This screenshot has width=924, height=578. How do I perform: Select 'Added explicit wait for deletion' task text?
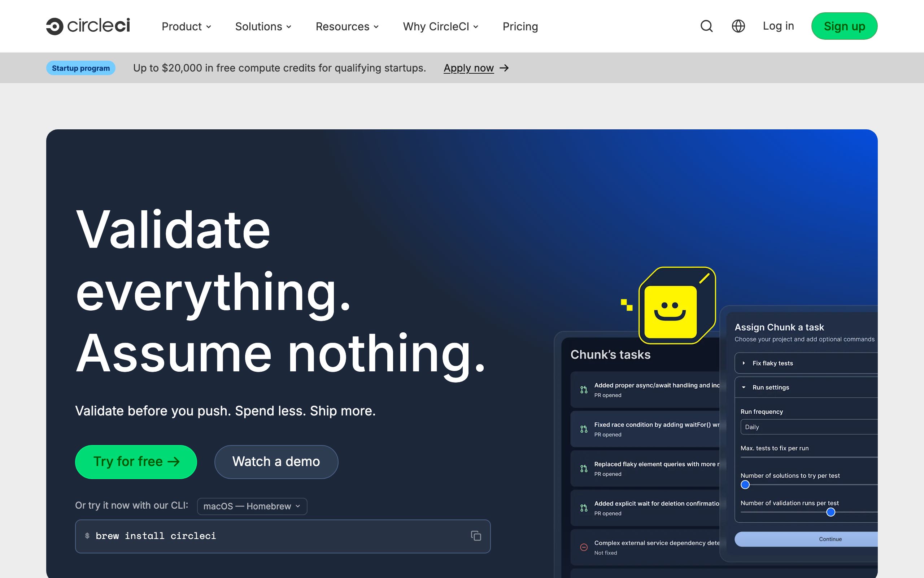click(x=657, y=504)
